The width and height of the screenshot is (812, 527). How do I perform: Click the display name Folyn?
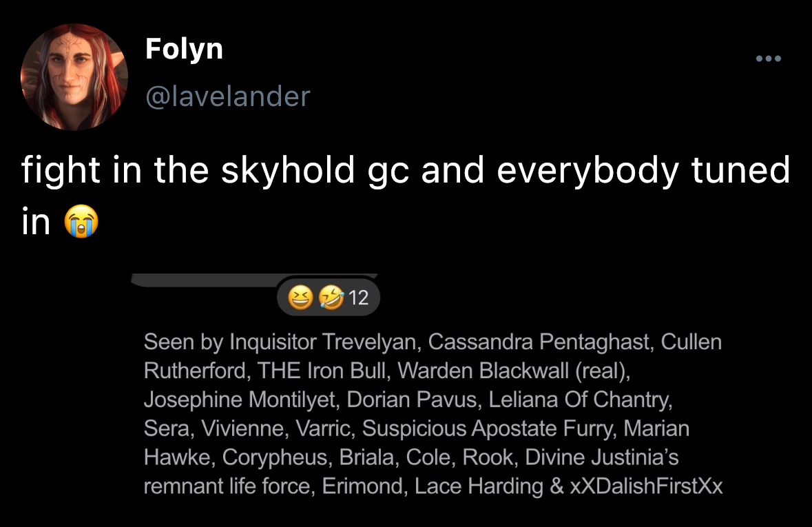click(184, 49)
